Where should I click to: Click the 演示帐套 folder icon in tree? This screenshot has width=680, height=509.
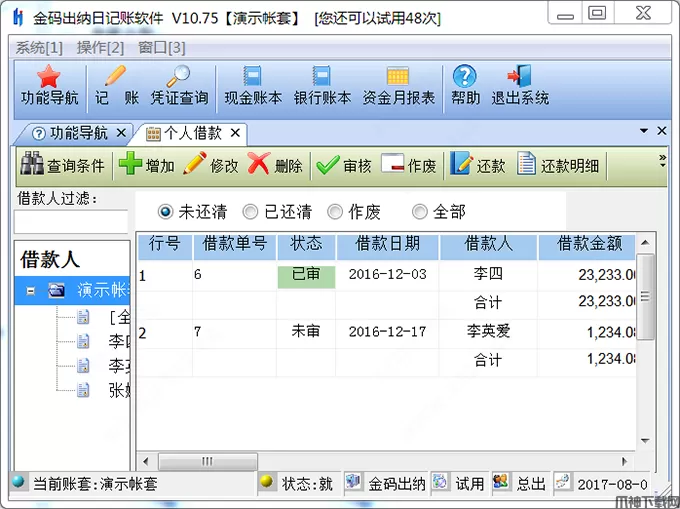[x=57, y=290]
